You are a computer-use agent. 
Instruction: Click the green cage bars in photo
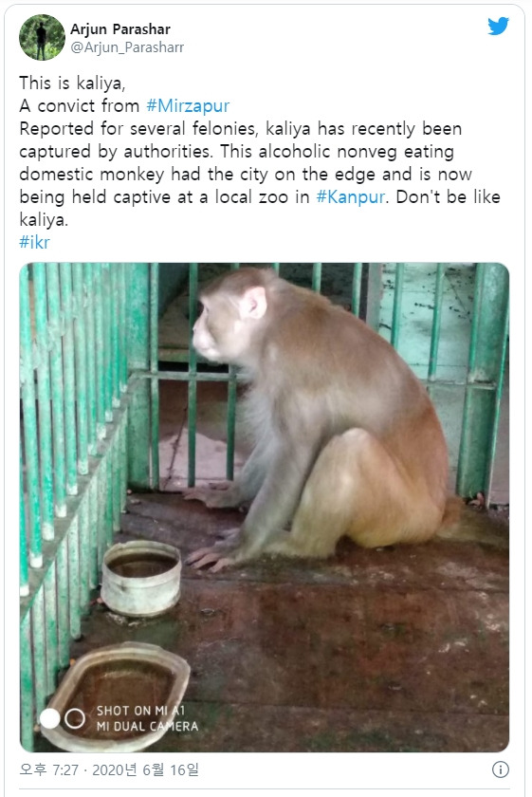[71, 432]
